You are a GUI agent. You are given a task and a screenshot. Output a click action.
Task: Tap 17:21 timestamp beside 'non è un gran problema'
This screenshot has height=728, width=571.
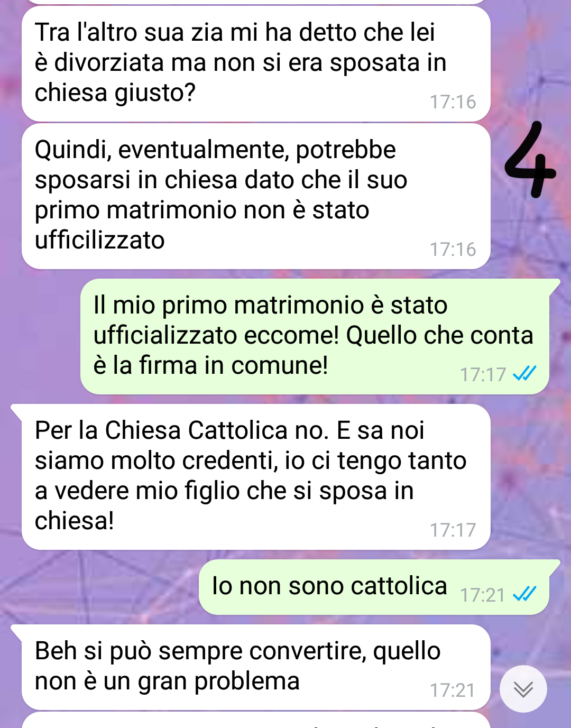pos(453,690)
